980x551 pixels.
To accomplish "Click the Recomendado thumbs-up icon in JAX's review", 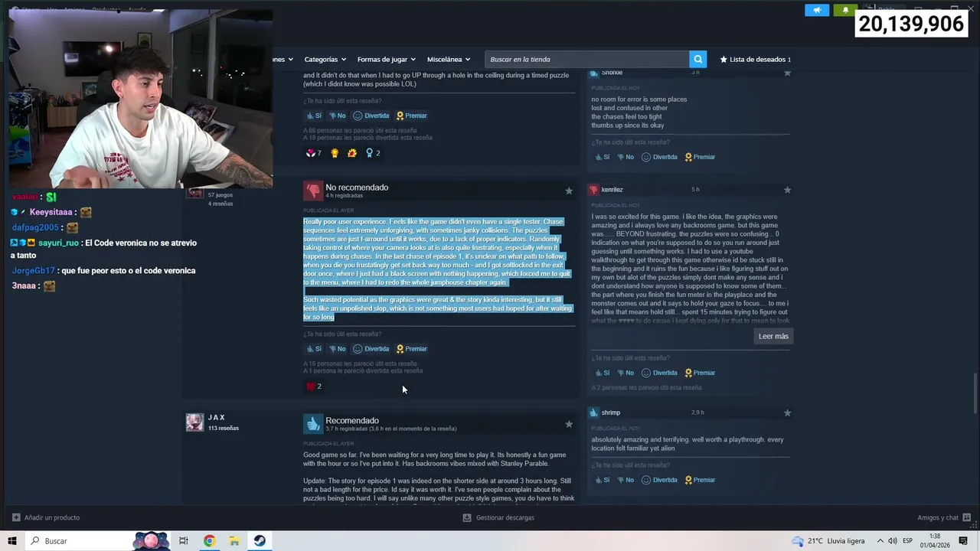I will (312, 424).
